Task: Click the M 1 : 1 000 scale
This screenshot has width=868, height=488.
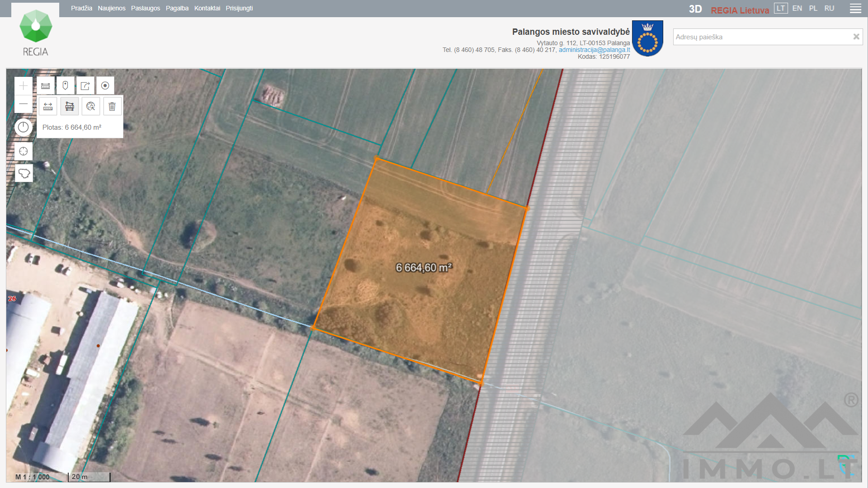Action: coord(33,477)
